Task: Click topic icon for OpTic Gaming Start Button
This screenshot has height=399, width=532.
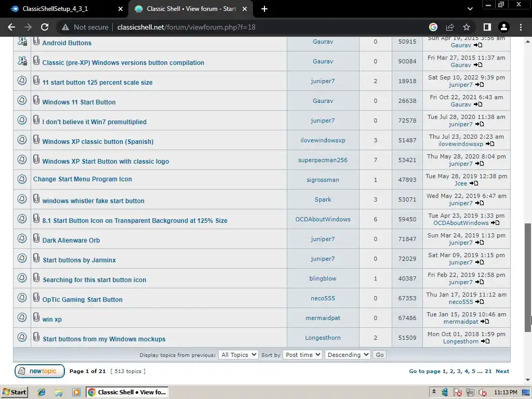Action: [22, 298]
